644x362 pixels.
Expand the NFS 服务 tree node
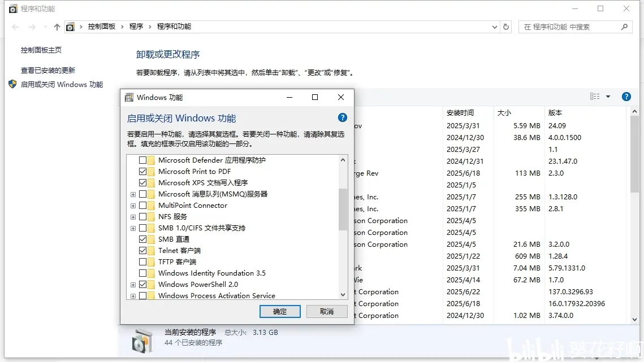pyautogui.click(x=133, y=216)
